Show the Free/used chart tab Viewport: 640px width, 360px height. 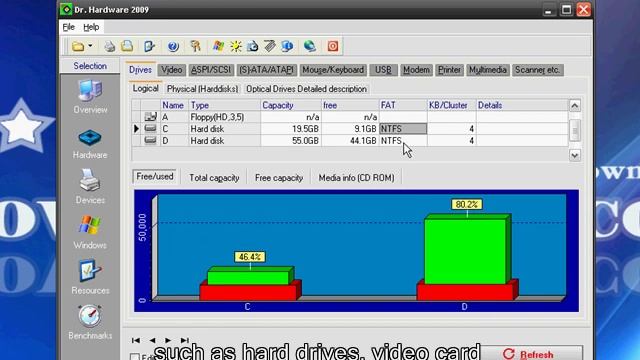[x=155, y=176]
